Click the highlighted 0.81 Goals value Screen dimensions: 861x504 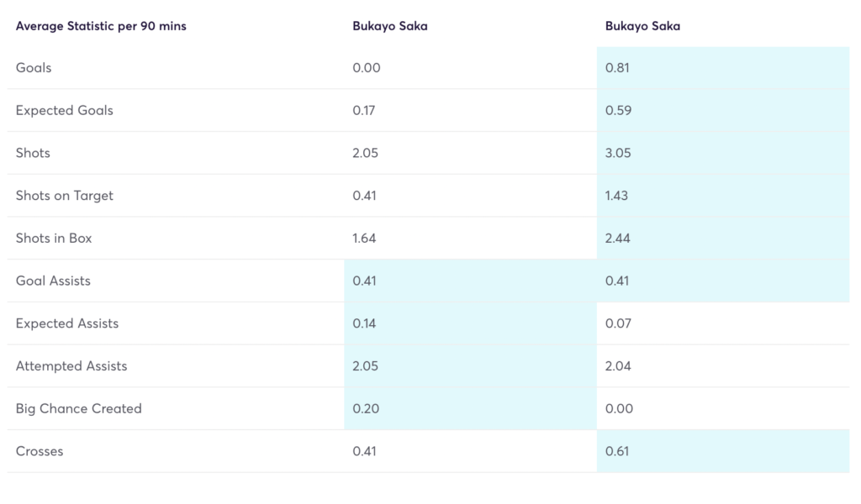point(618,67)
